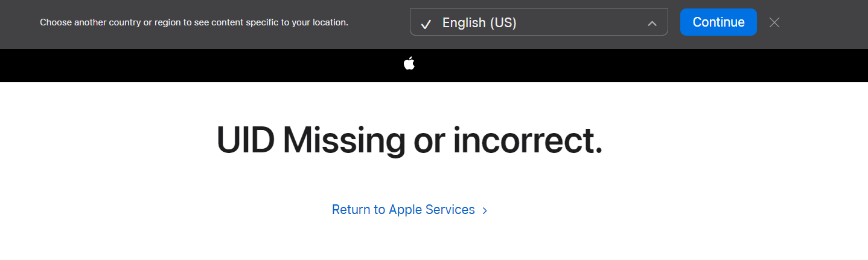Expand the upward chevron in language selector
Viewport: 868px width, 260px height.
coord(652,24)
